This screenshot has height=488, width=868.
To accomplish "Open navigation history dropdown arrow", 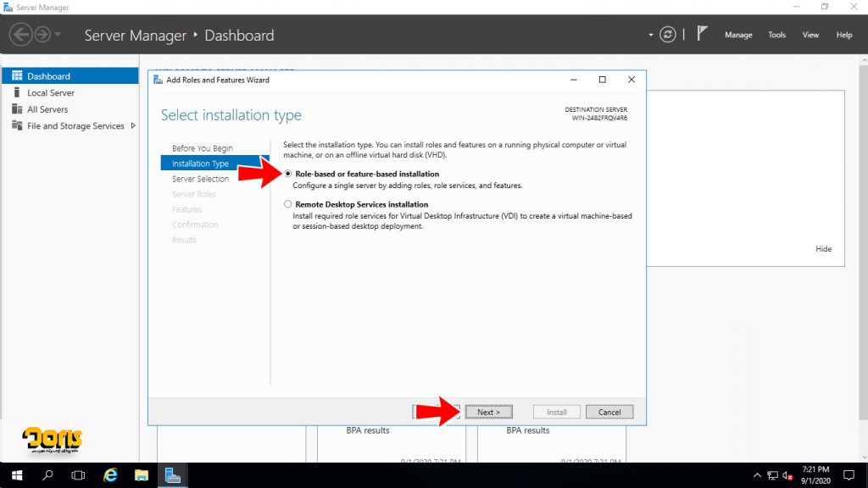I will click(x=58, y=34).
